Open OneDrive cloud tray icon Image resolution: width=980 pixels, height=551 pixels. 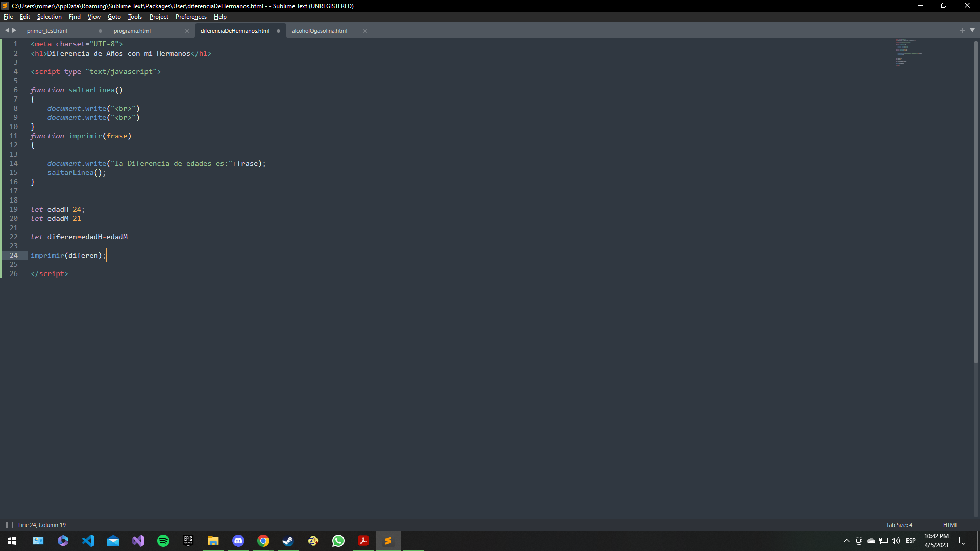coord(871,541)
